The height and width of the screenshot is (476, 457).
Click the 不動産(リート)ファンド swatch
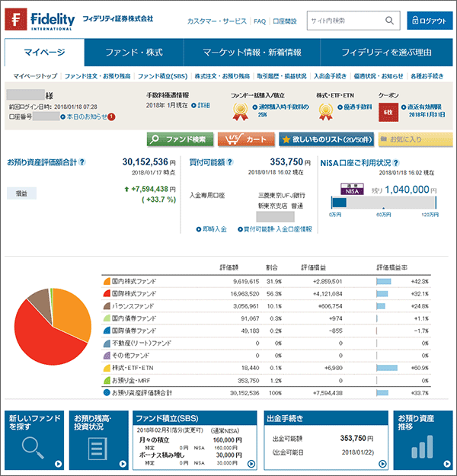[x=107, y=343]
